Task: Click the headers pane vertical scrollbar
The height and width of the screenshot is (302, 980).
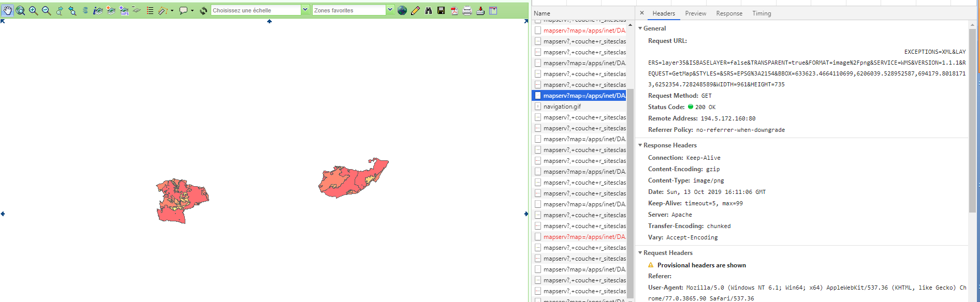Action: [972, 120]
